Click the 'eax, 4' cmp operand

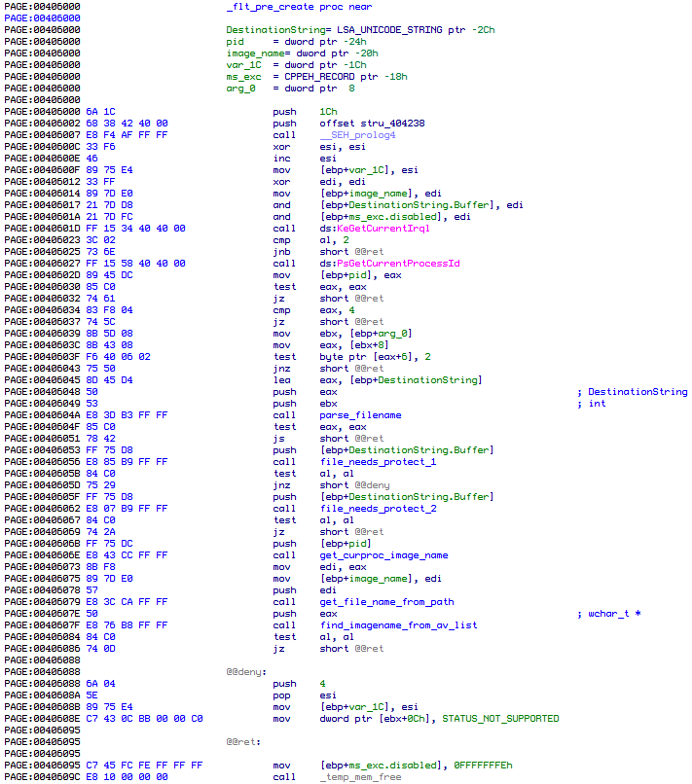(x=338, y=310)
